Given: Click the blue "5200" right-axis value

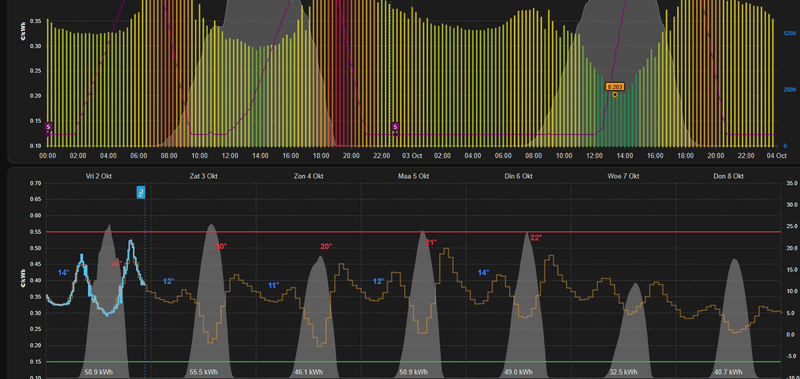Looking at the screenshot, I should point(789,34).
